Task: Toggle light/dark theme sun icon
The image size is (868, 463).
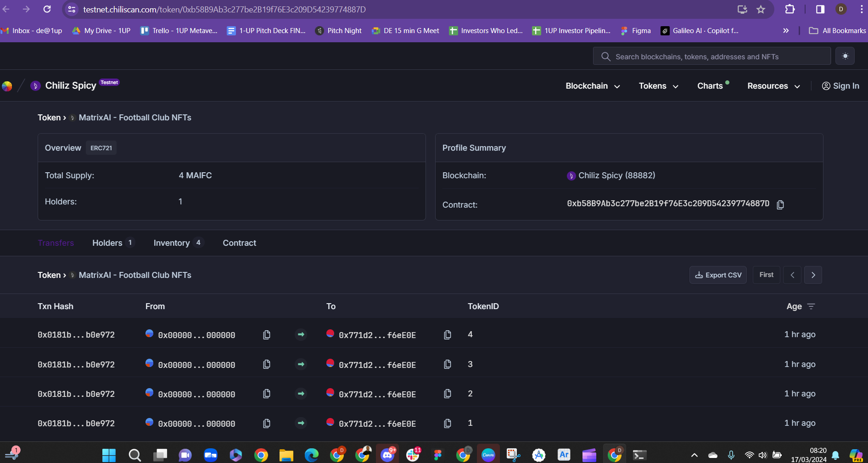Action: tap(845, 56)
